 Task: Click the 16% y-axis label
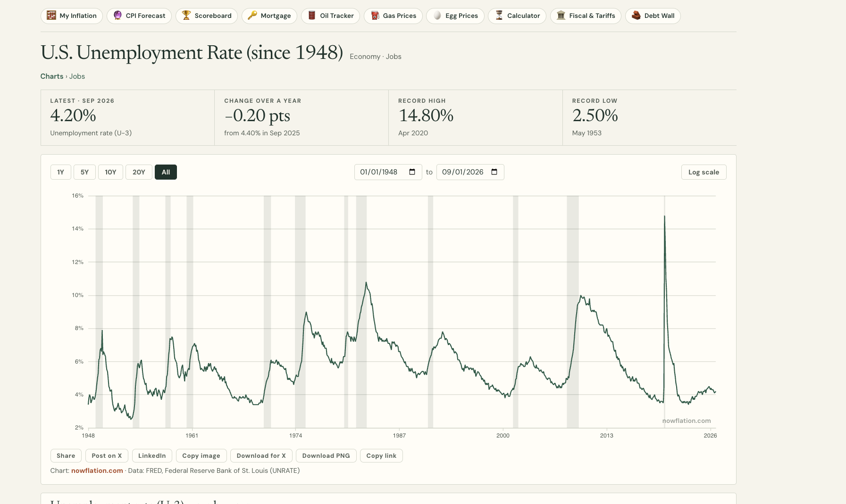pyautogui.click(x=77, y=196)
